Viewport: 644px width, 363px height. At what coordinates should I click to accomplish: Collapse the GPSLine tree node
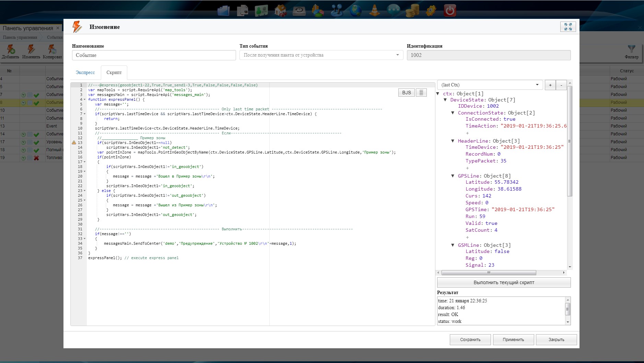pyautogui.click(x=453, y=176)
